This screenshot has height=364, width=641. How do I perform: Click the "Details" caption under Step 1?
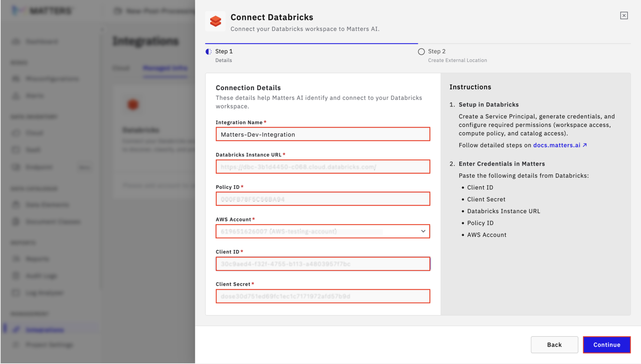224,60
